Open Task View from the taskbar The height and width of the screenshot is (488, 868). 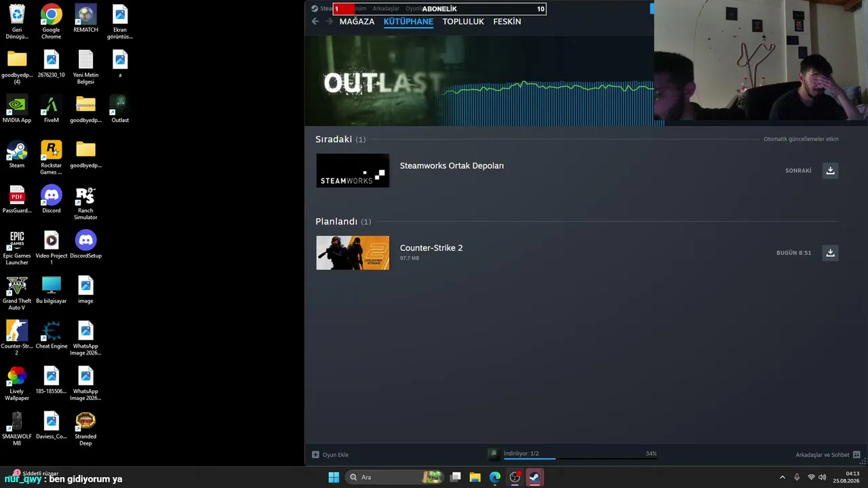(456, 477)
